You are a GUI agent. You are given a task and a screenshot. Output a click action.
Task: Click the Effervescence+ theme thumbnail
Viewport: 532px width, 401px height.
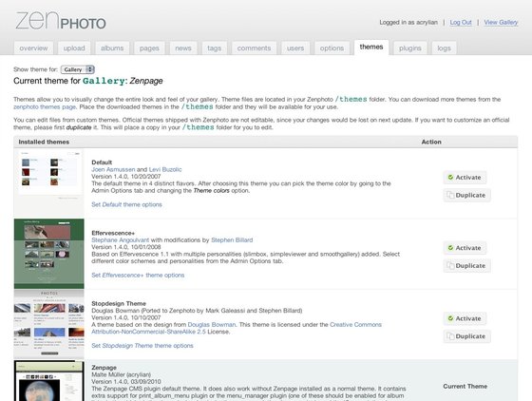(x=48, y=254)
